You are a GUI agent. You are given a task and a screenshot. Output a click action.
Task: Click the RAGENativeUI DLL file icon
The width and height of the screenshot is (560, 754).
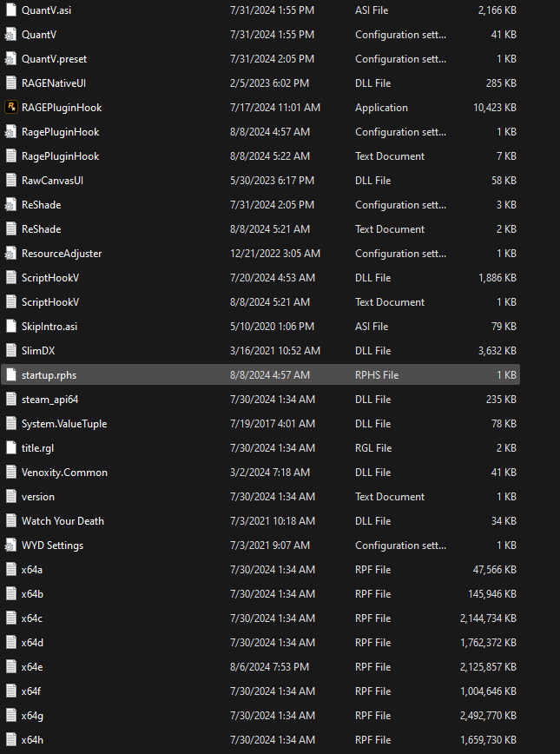[11, 83]
